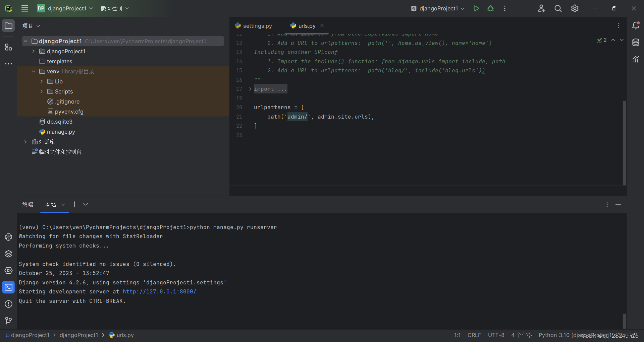Debug djangoProject1 with the bug icon
The image size is (644, 342).
(x=490, y=8)
